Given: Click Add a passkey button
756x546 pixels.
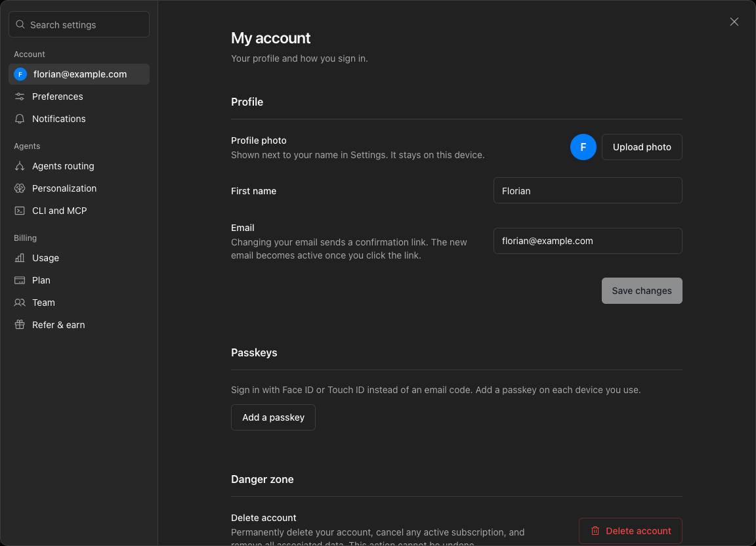Looking at the screenshot, I should (273, 417).
